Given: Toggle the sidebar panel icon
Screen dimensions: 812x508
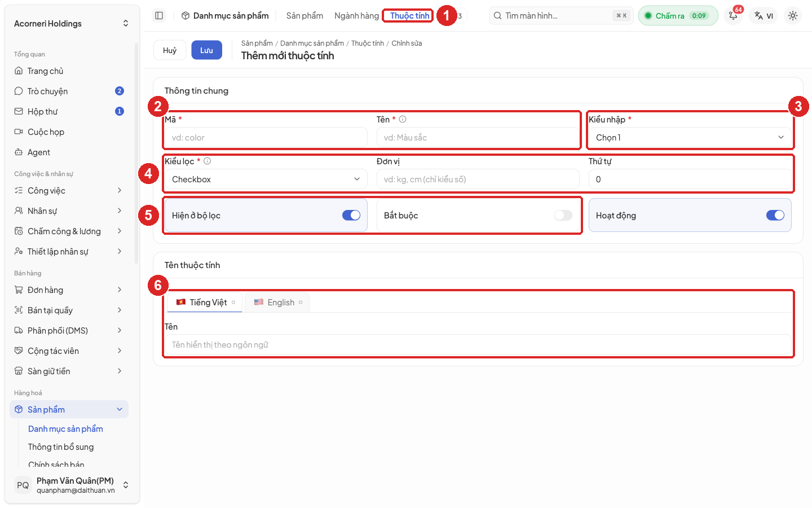Looking at the screenshot, I should click(159, 16).
